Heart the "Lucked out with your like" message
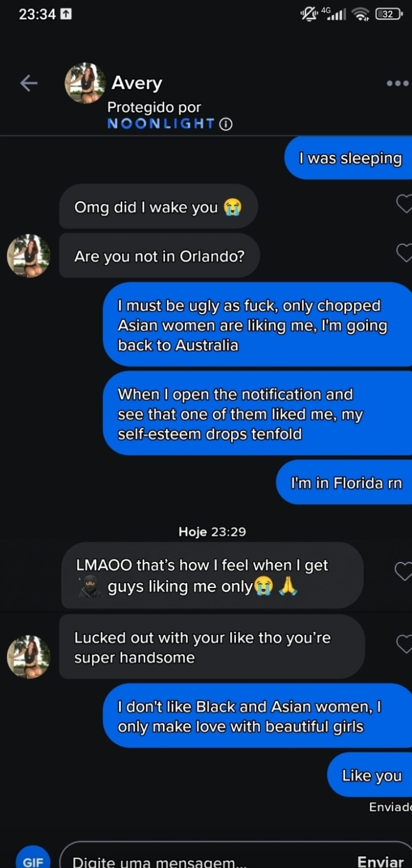Screen dimensions: 412x868 (404, 644)
